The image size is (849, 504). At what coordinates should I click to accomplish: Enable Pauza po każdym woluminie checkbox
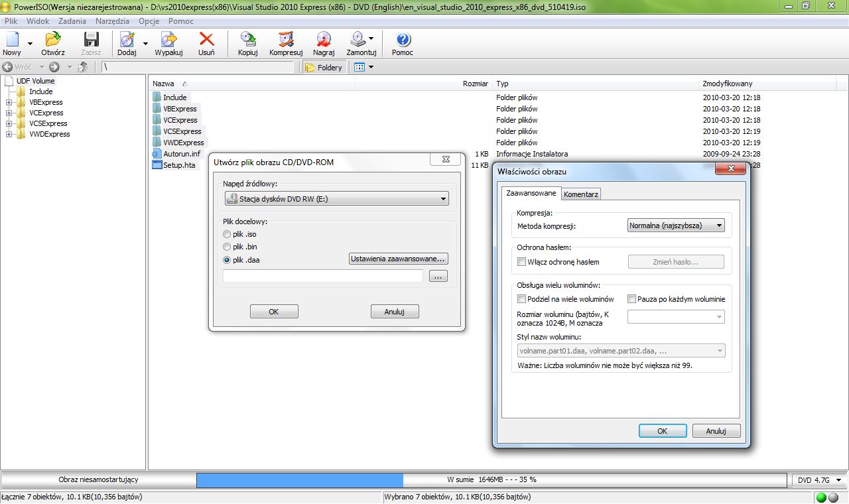pos(632,299)
